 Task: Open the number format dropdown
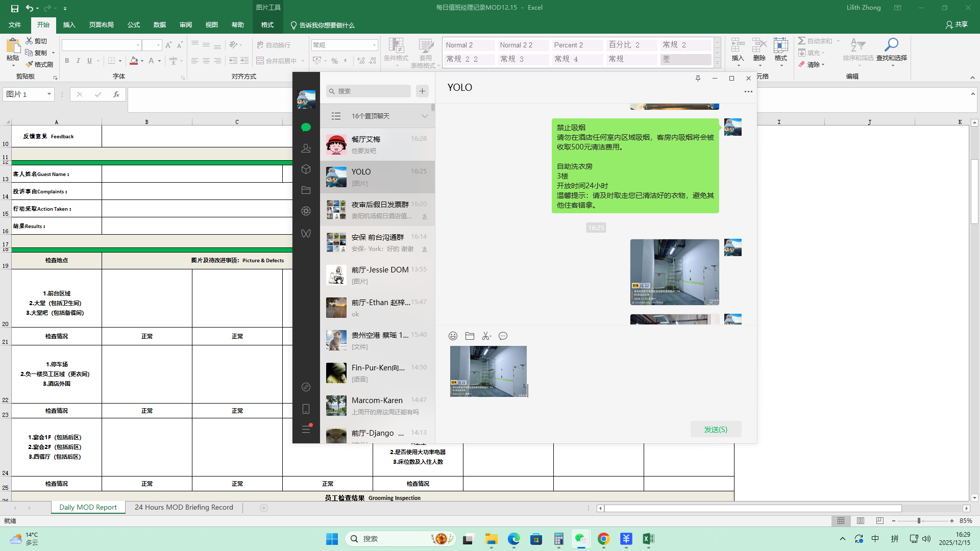point(374,45)
